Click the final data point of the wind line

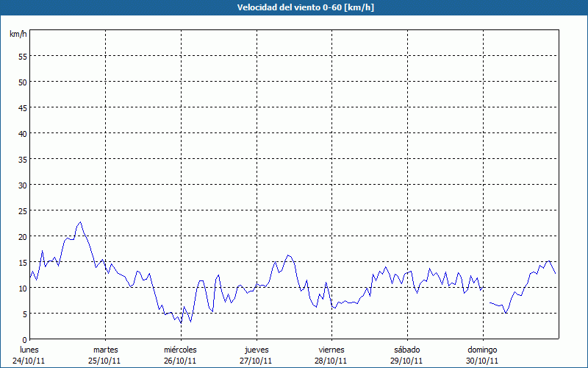click(556, 274)
